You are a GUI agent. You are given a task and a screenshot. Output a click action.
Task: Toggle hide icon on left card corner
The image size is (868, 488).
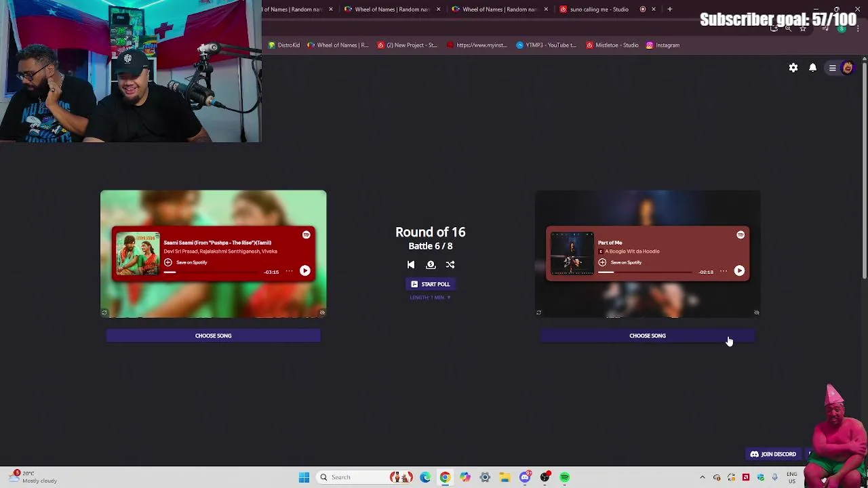click(322, 312)
